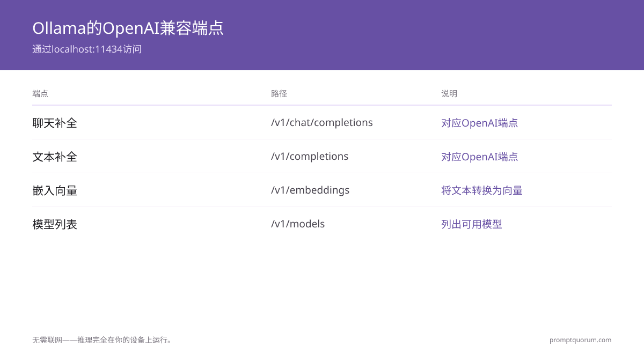Viewport: 644px width, 362px height.
Task: Click the '路径' column header
Action: [x=279, y=94]
